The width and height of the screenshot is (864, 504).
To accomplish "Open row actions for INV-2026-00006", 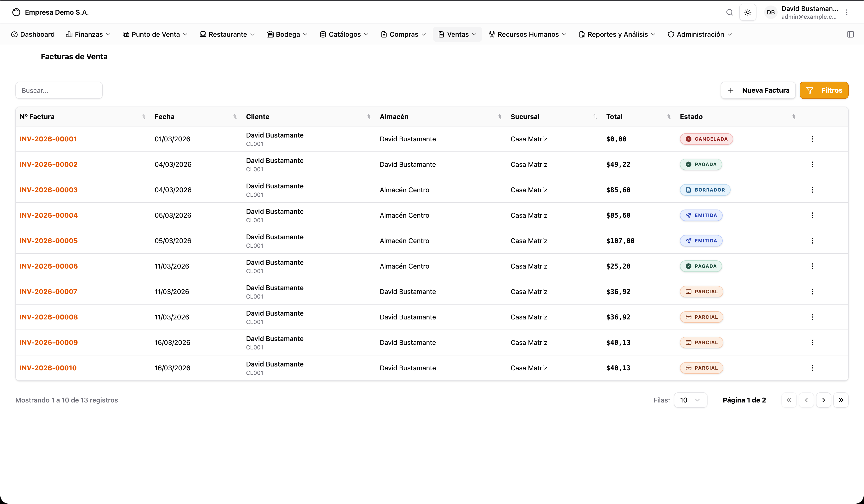I will (812, 266).
